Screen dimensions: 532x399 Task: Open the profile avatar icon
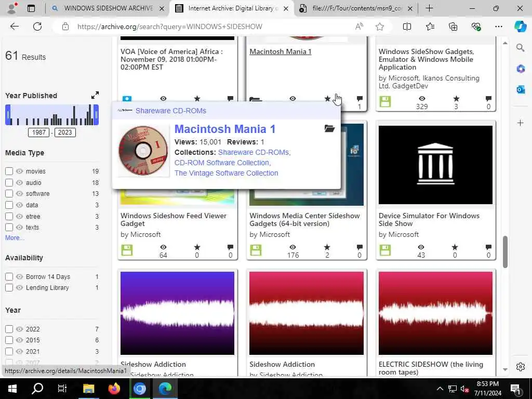[12, 8]
